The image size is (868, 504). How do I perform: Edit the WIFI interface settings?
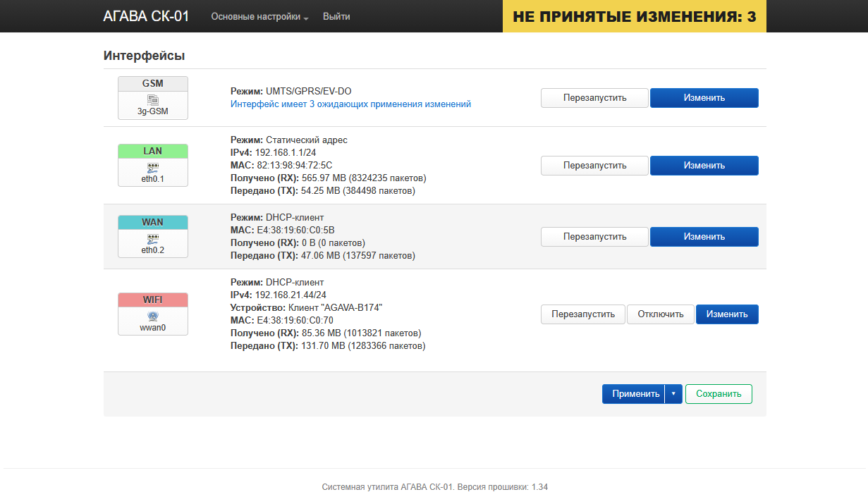click(x=727, y=314)
